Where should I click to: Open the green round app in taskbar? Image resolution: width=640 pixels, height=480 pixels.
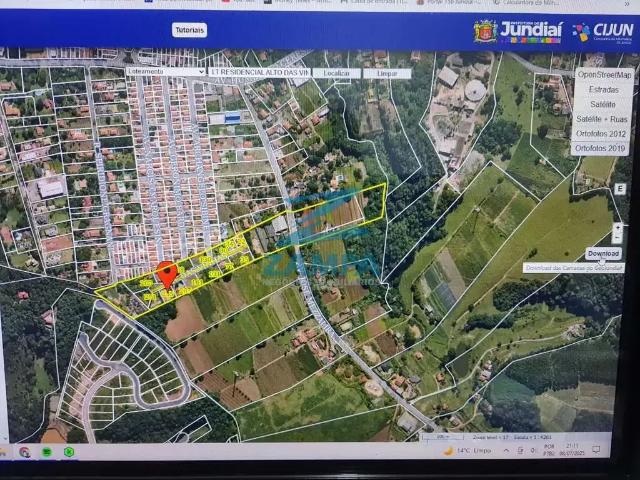47,452
